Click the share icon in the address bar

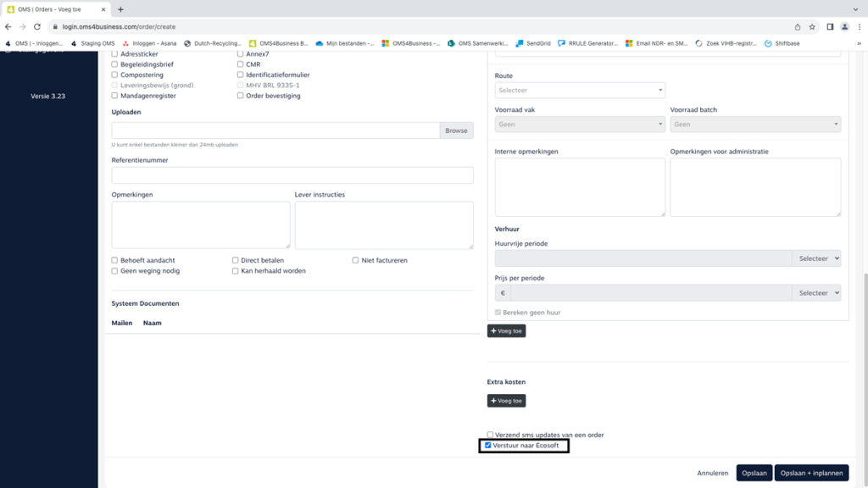(x=797, y=26)
